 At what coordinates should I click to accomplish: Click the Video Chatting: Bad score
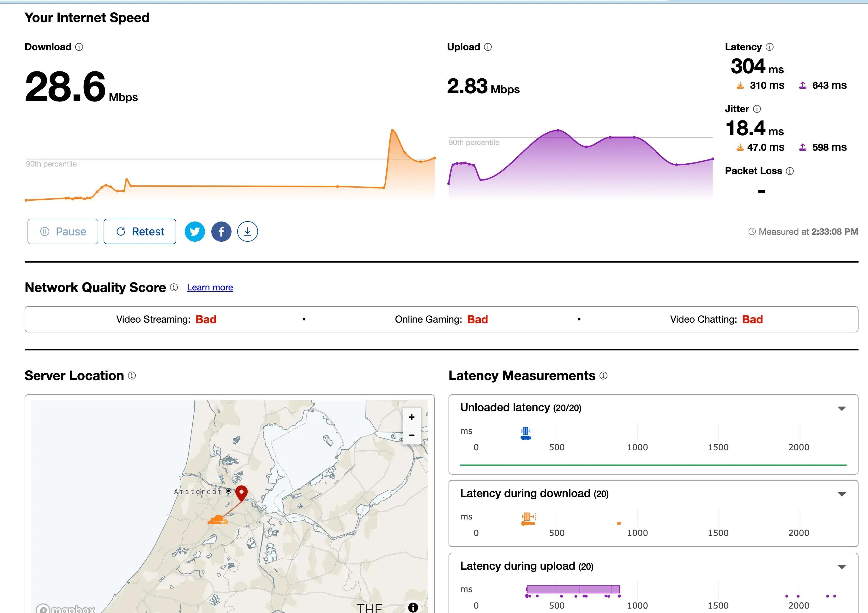click(716, 319)
